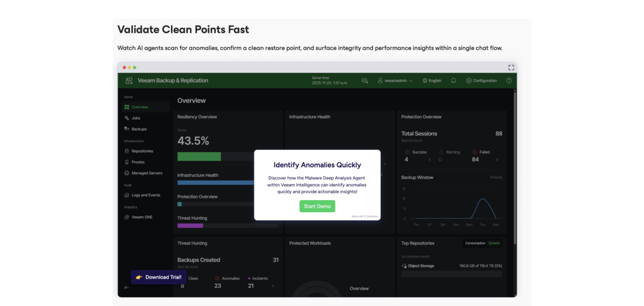Viewport: 644px width, 306px height.
Task: Open Repositories in sidebar
Action: click(142, 151)
